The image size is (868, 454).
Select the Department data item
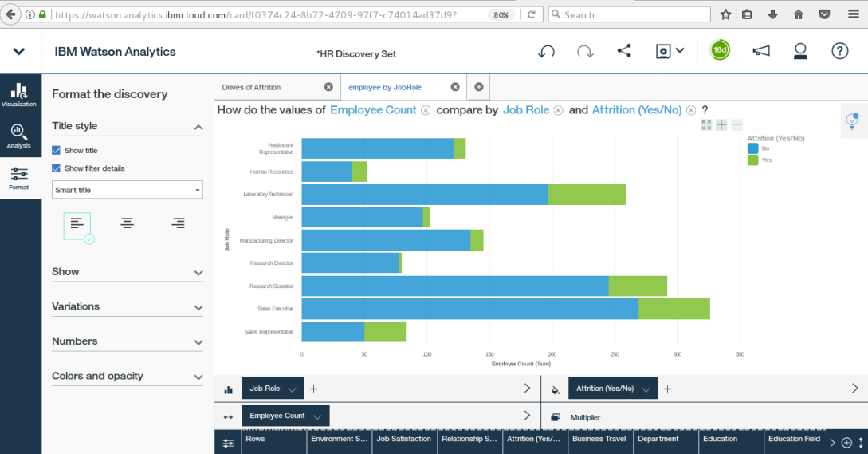[x=666, y=442]
